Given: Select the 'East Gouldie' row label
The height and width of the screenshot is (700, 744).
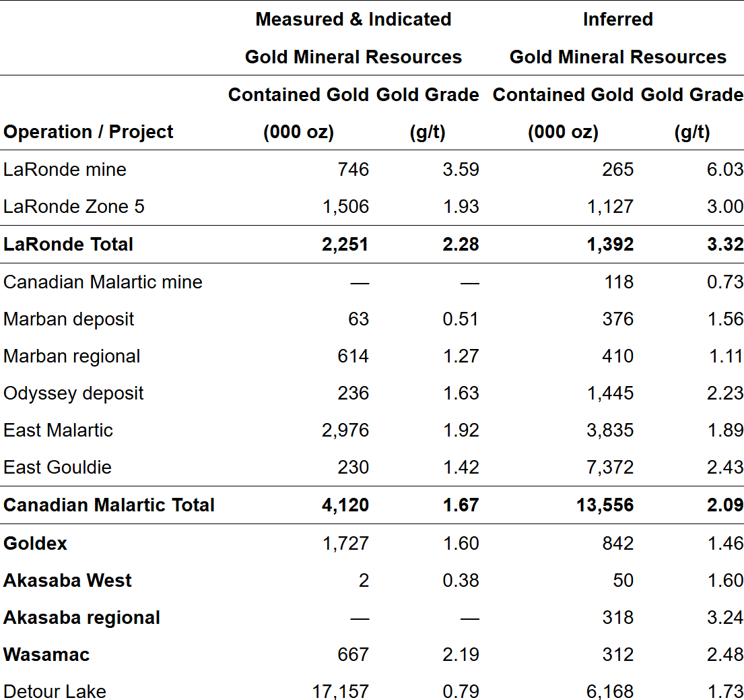Looking at the screenshot, I should point(57,467).
